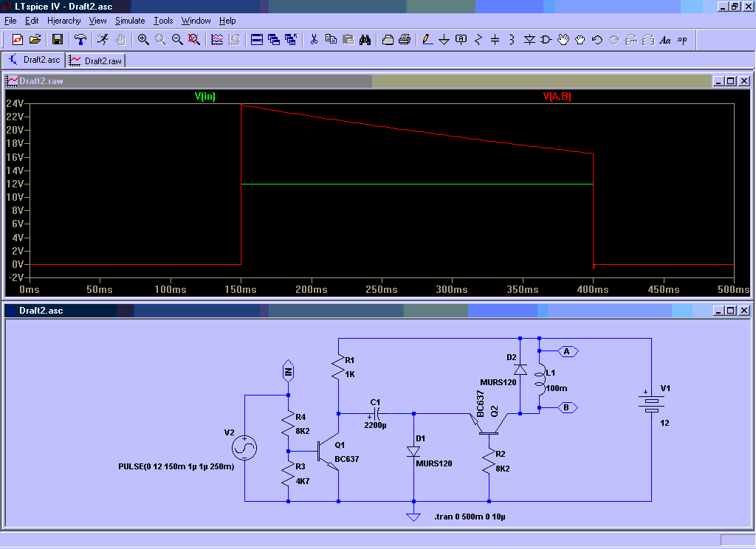Image resolution: width=756 pixels, height=549 pixels.
Task: Open the Edit menu
Action: tap(32, 21)
